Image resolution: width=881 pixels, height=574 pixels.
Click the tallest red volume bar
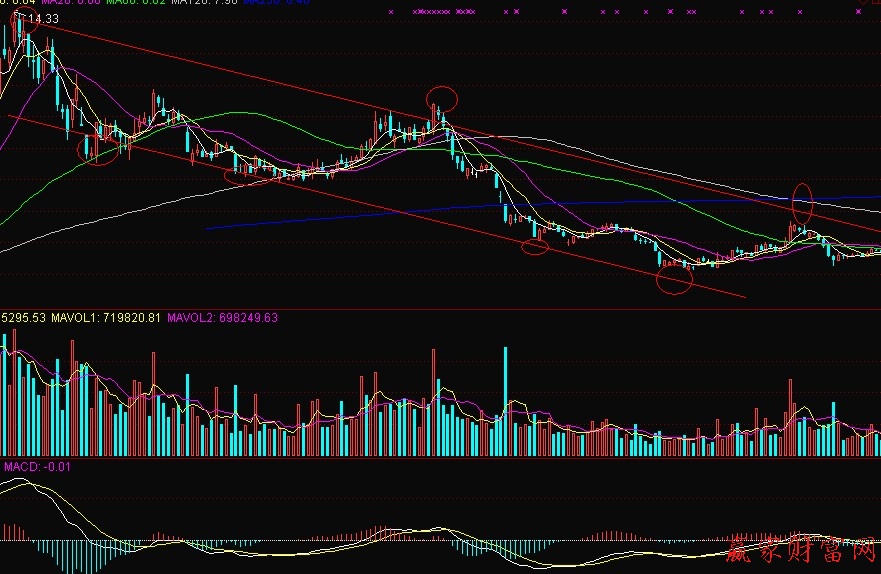click(434, 400)
